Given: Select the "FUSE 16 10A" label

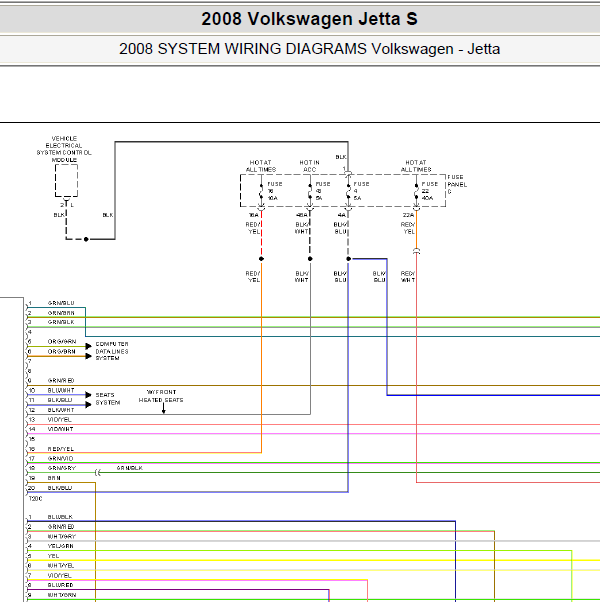Looking at the screenshot, I should (274, 191).
